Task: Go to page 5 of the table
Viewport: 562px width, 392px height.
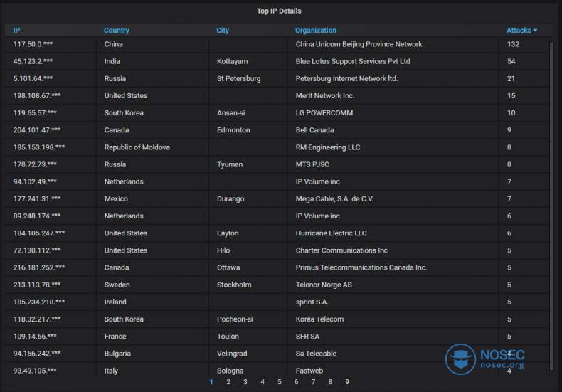Action: tap(279, 382)
